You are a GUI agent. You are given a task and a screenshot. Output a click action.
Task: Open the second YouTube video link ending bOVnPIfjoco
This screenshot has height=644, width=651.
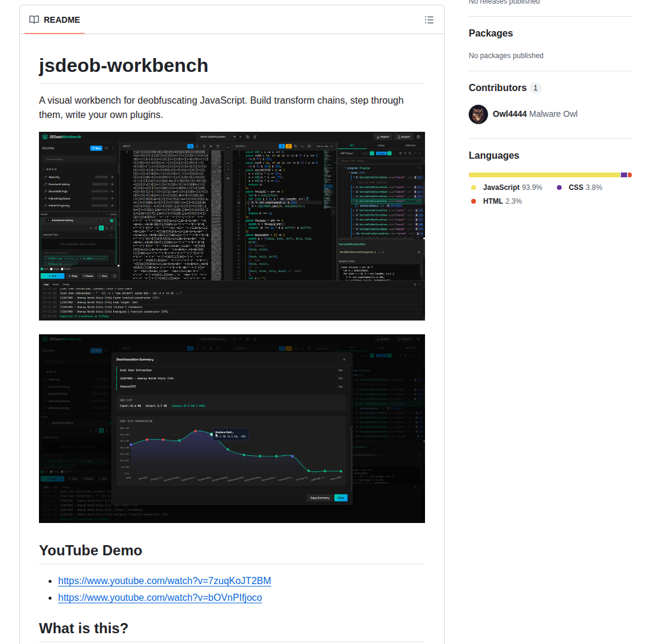(x=160, y=597)
